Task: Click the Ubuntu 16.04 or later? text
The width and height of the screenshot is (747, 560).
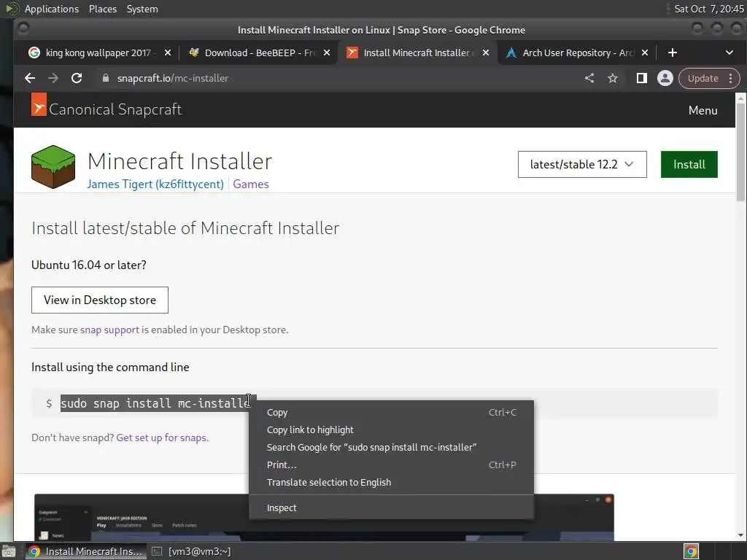Action: 88,265
